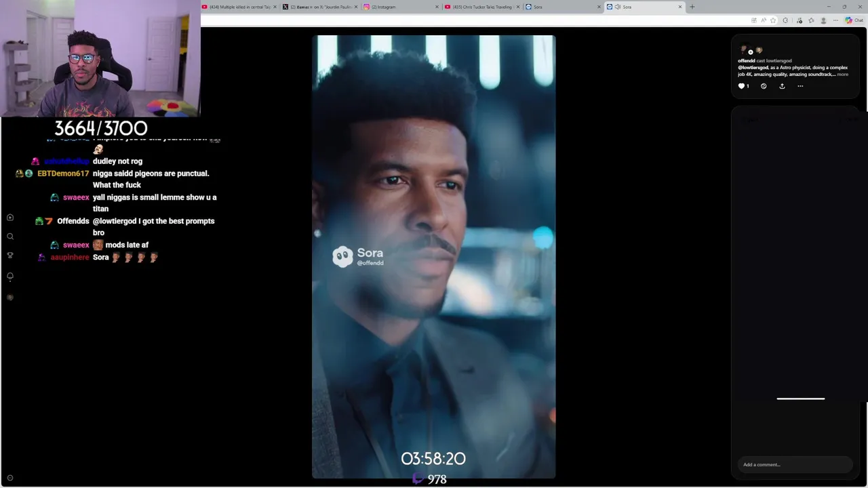
Task: Click the '03:58:20' stream timer
Action: tap(433, 459)
